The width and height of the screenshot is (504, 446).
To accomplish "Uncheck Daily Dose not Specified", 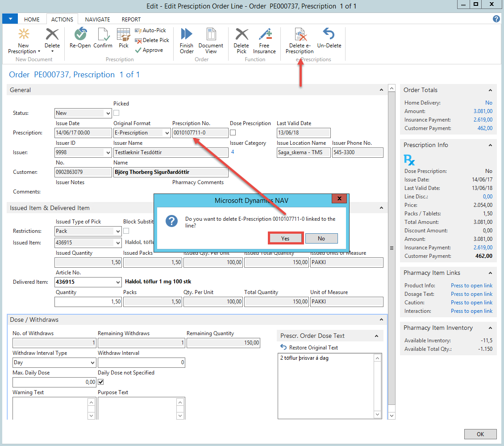I will click(101, 382).
